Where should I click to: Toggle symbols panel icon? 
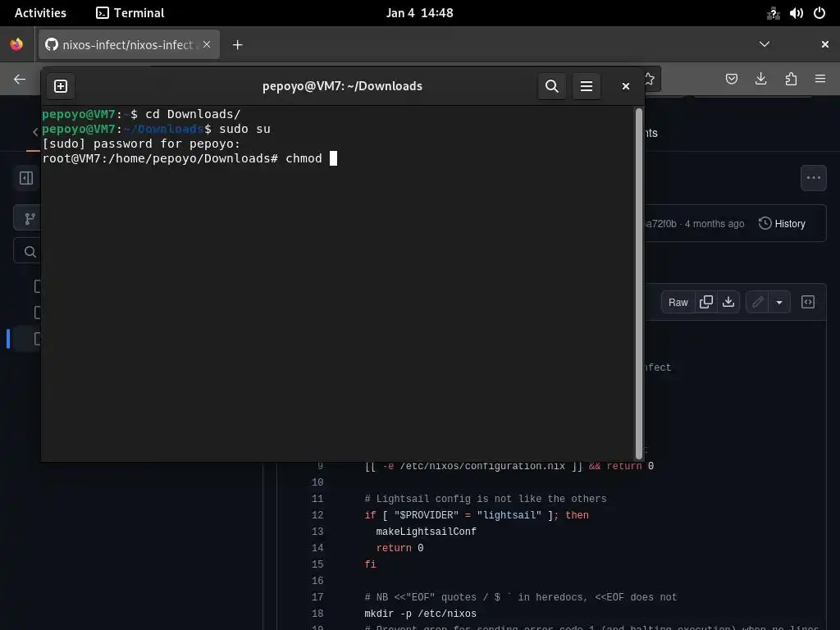[x=808, y=302]
